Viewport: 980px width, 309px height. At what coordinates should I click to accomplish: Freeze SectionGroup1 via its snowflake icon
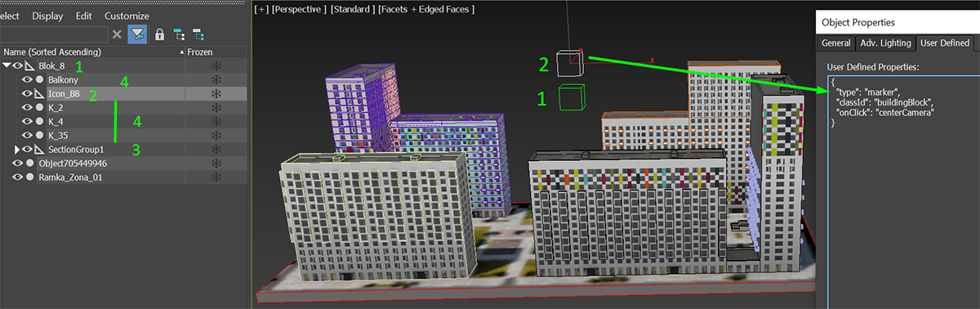pyautogui.click(x=216, y=150)
